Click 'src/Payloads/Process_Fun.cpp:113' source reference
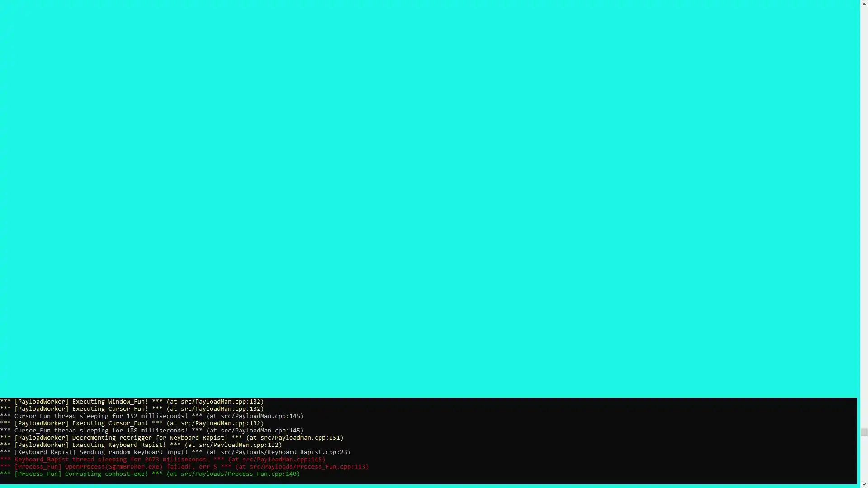 [x=307, y=467]
